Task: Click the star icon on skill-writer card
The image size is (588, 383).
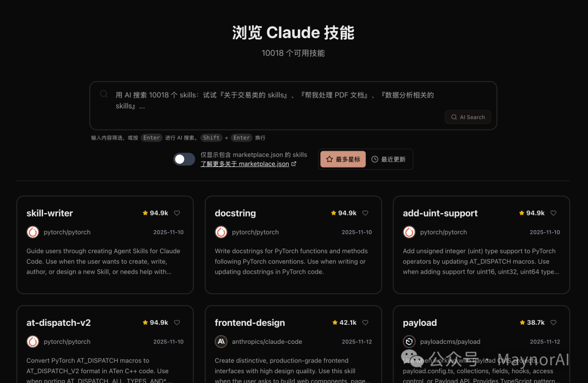Action: (x=145, y=213)
